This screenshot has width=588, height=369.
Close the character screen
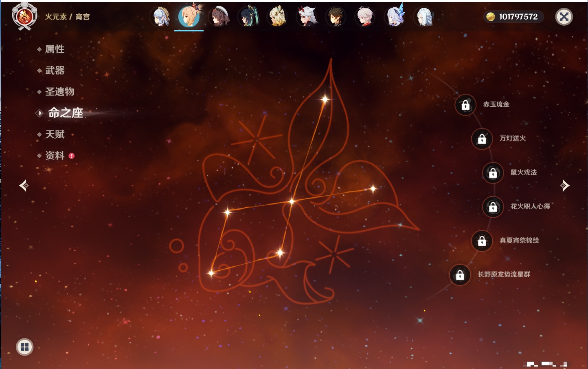pos(564,17)
